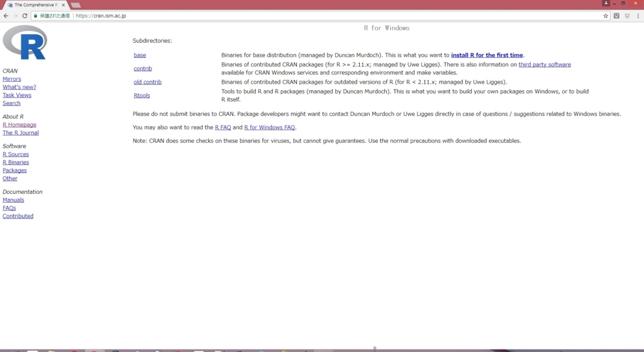Click extension icon next to bookmark star
The height and width of the screenshot is (352, 644).
(x=616, y=16)
